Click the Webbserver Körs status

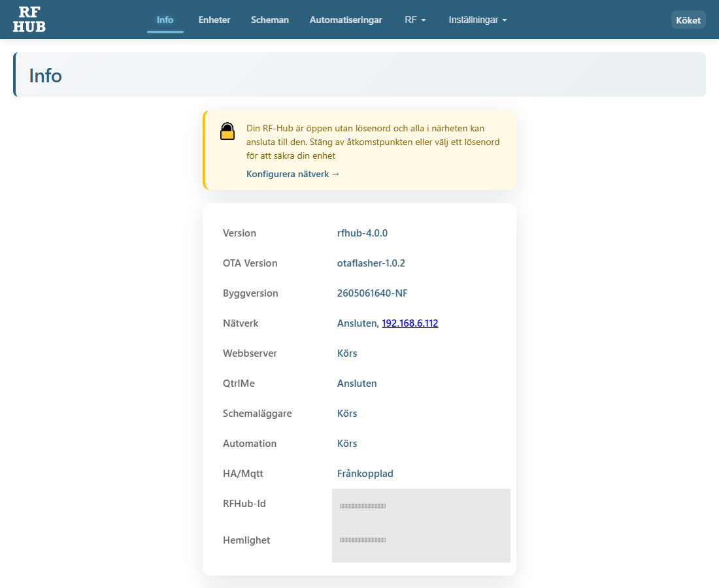coord(347,353)
